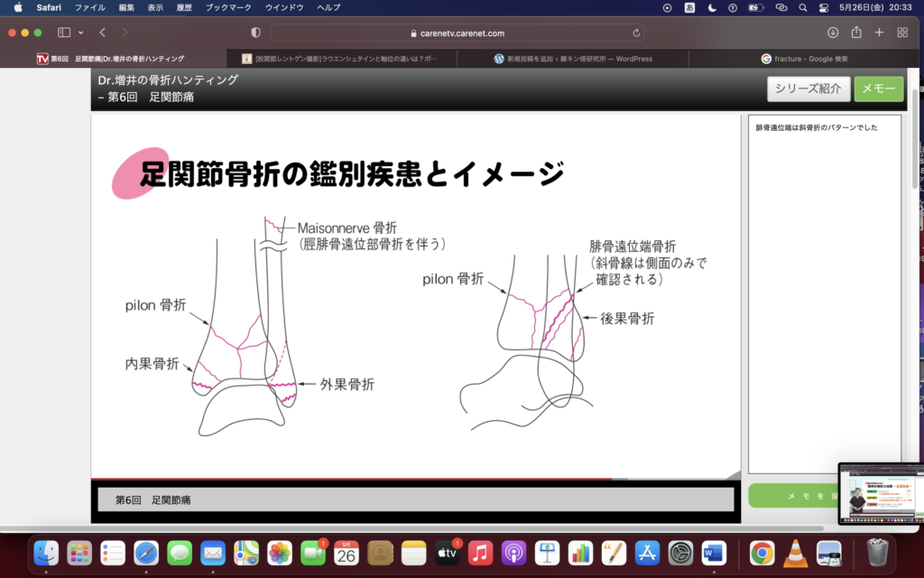Click the privacy shield icon
The height and width of the screenshot is (578, 924).
255,33
